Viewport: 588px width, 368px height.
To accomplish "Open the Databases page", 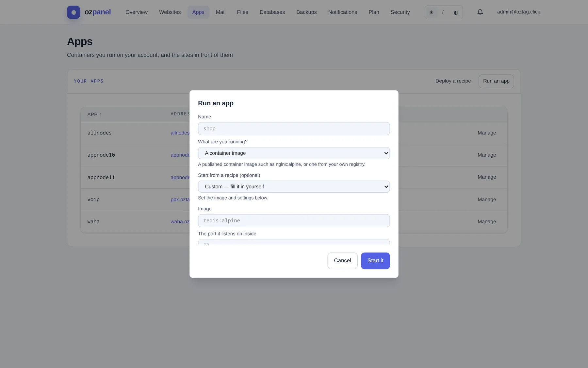I will pyautogui.click(x=272, y=12).
